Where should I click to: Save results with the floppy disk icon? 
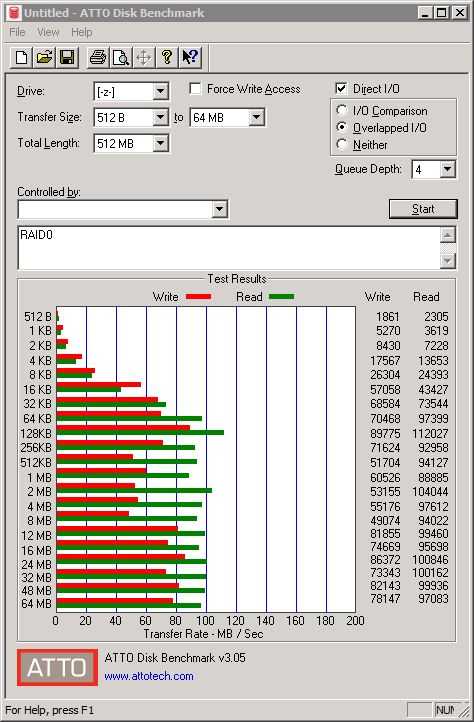point(67,58)
